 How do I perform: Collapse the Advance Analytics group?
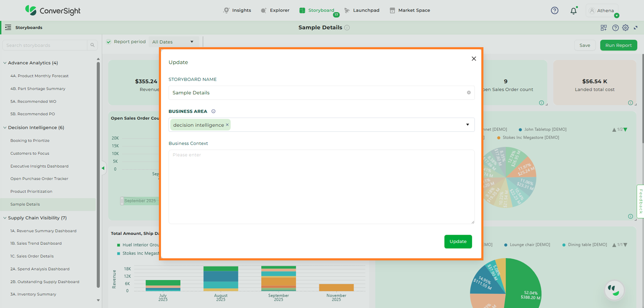point(5,63)
